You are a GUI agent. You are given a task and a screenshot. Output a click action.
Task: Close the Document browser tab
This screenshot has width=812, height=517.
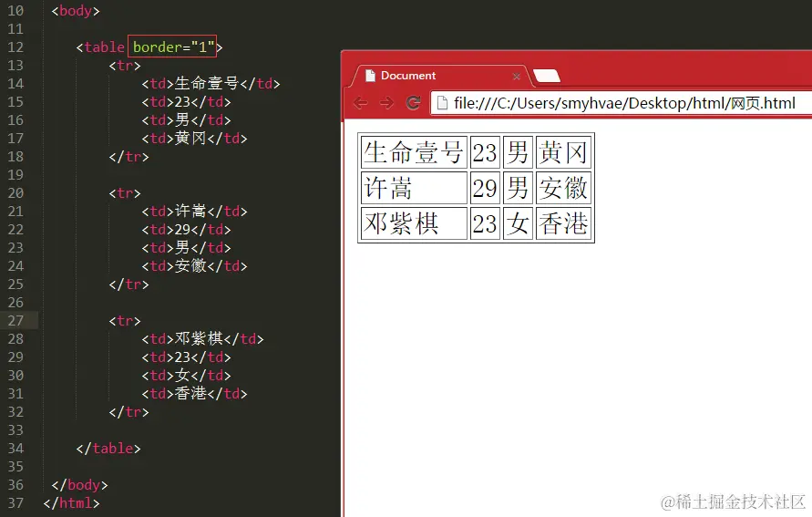517,77
